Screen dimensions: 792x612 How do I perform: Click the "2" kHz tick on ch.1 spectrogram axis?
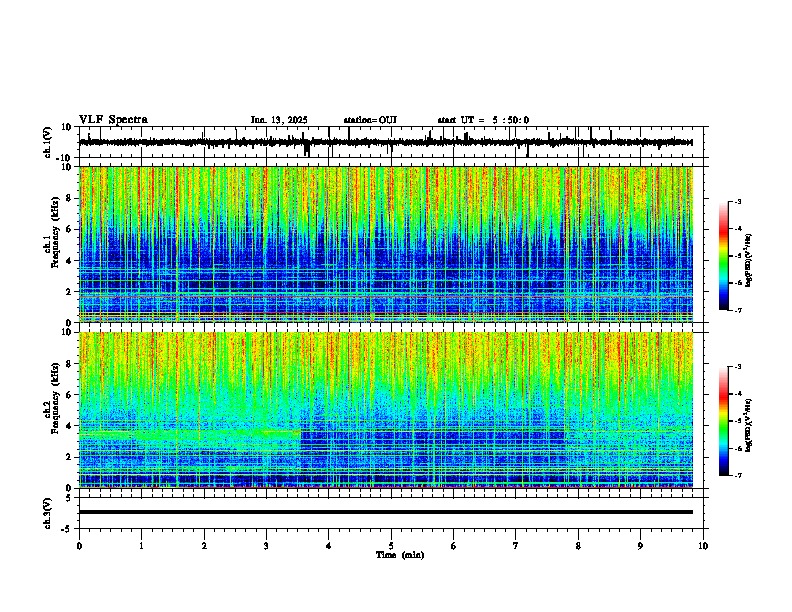(71, 292)
